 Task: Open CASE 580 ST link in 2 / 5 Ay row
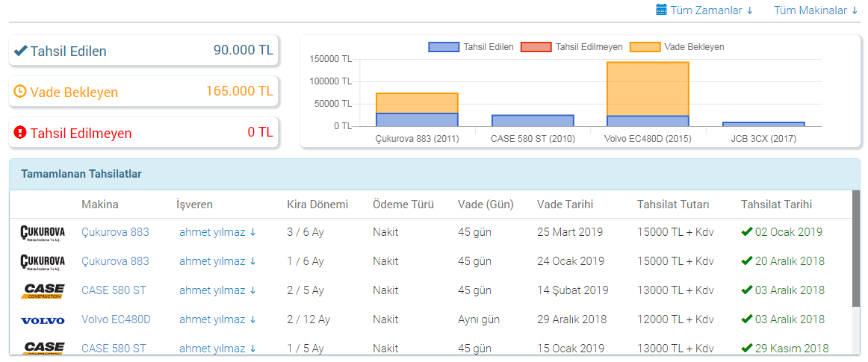[x=114, y=290]
